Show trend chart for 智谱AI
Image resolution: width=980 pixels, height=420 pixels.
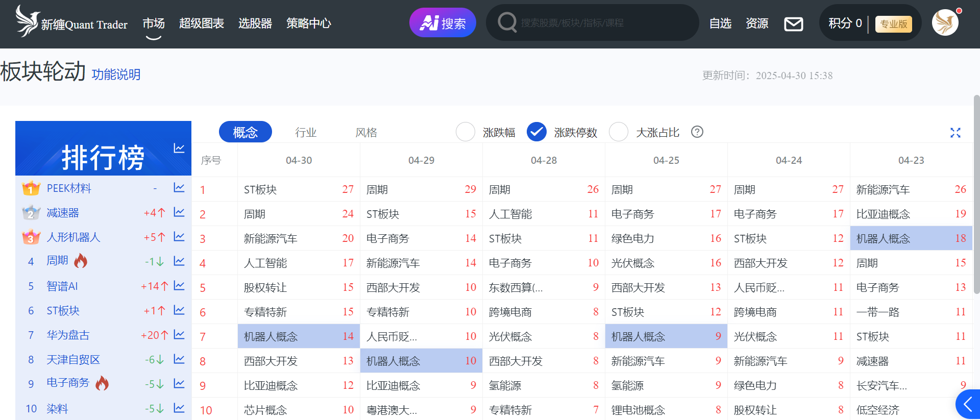pos(179,286)
